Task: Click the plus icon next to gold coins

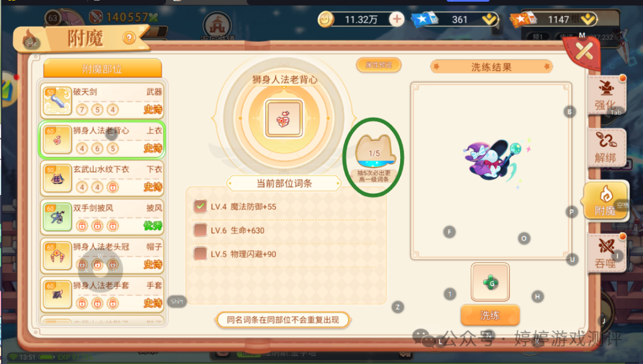Action: click(x=397, y=19)
